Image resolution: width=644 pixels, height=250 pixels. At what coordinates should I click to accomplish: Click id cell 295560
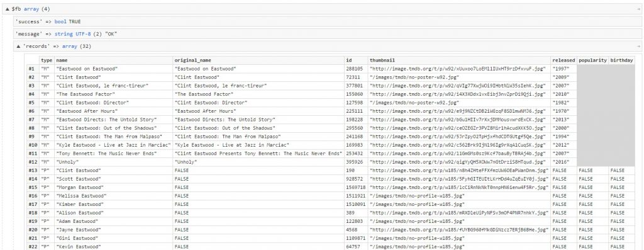(x=356, y=128)
